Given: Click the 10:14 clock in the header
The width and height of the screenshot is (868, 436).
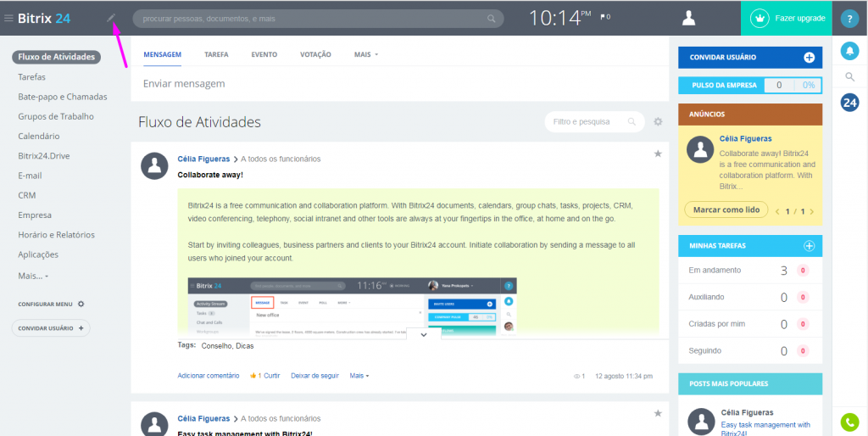Looking at the screenshot, I should pyautogui.click(x=559, y=19).
